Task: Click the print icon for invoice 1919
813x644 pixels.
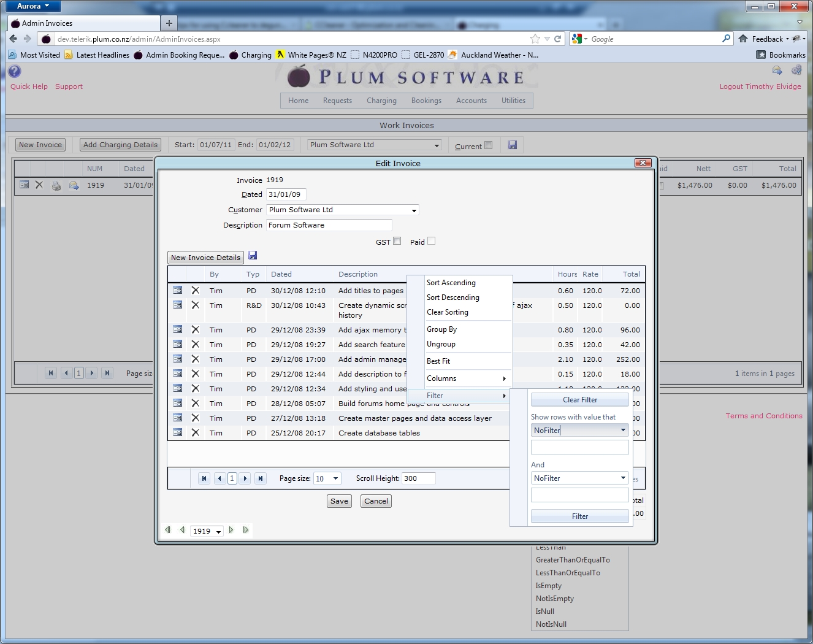Action: tap(56, 185)
